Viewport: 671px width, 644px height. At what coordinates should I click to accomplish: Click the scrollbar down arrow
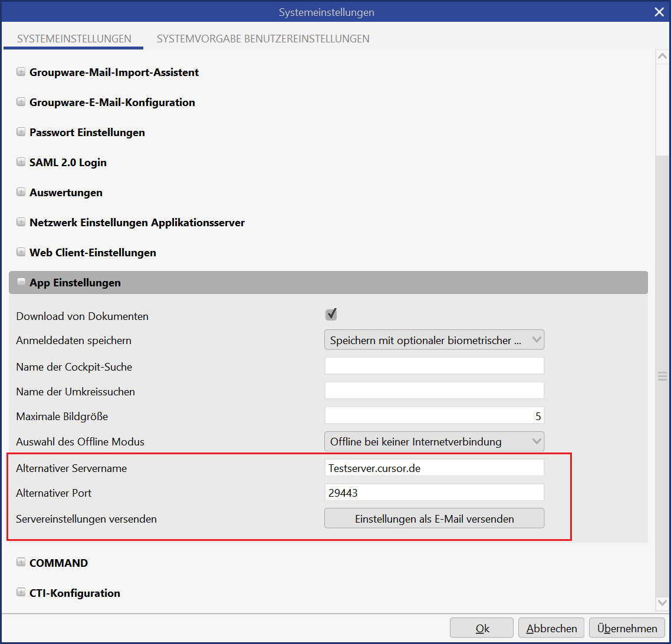point(662,603)
